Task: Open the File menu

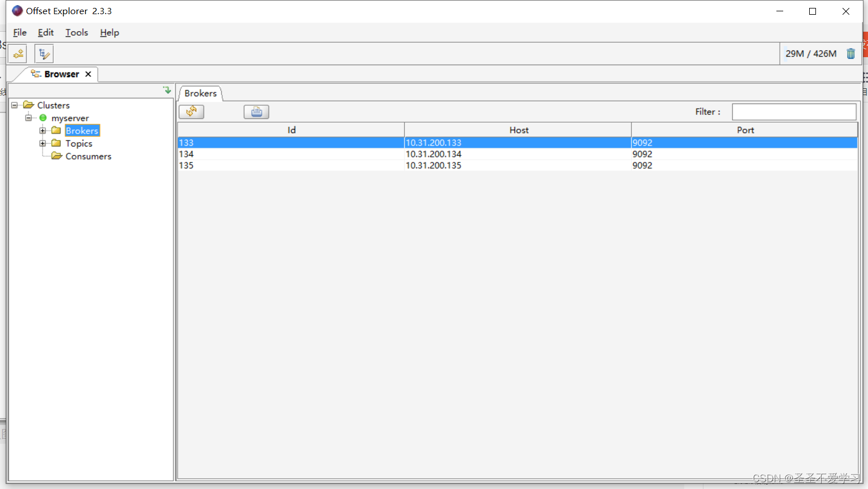Action: click(20, 33)
